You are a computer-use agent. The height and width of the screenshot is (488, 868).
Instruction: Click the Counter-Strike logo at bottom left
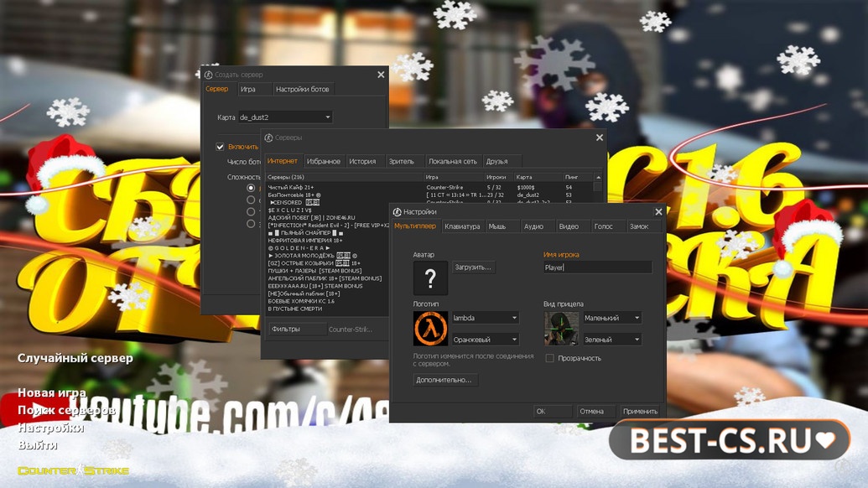(73, 470)
